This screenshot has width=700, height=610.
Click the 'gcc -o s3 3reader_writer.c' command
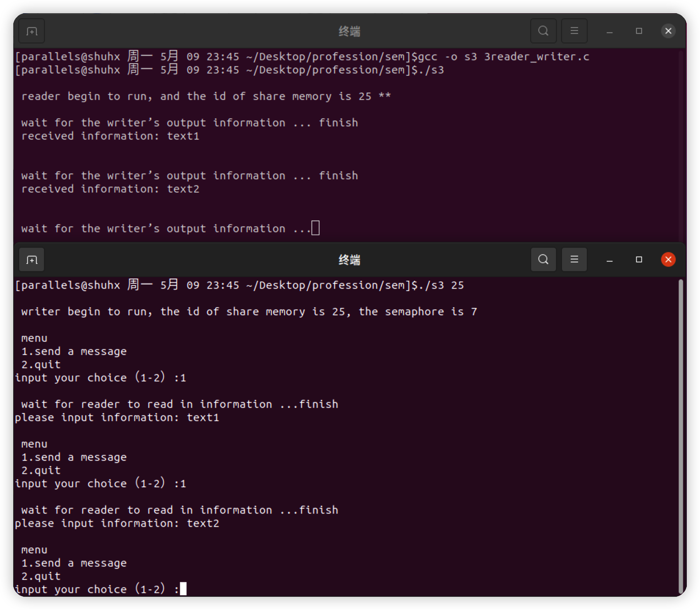click(x=504, y=57)
